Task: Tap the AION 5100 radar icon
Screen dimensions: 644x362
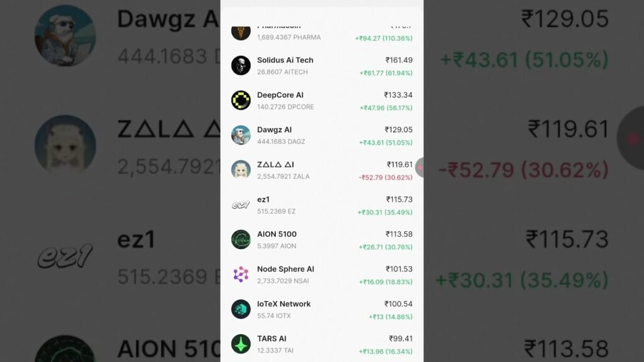Action: click(241, 239)
